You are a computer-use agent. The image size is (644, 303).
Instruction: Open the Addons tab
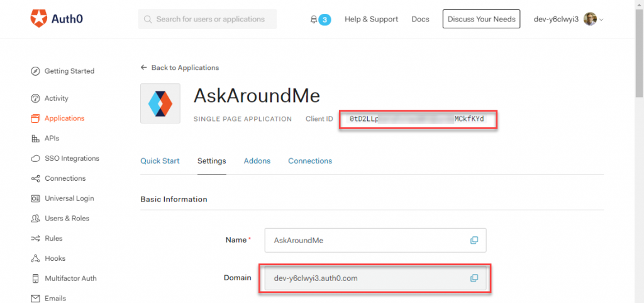(257, 161)
